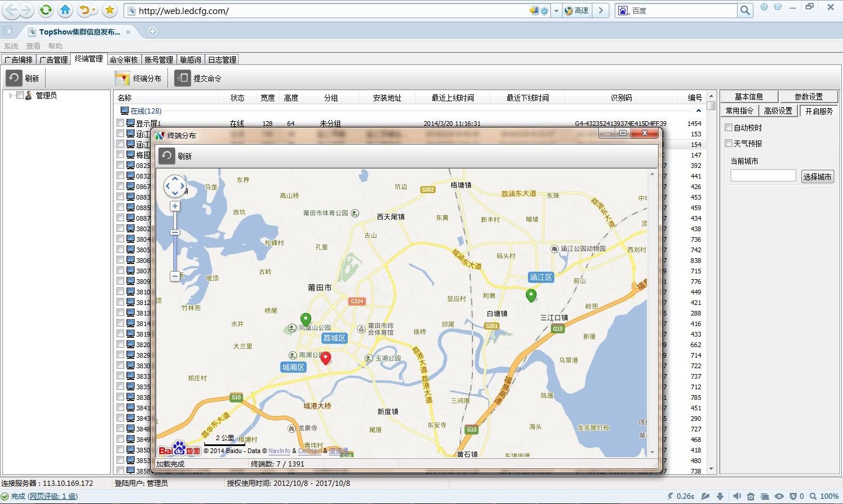
Task: Open the 帮助 menu
Action: pyautogui.click(x=55, y=46)
